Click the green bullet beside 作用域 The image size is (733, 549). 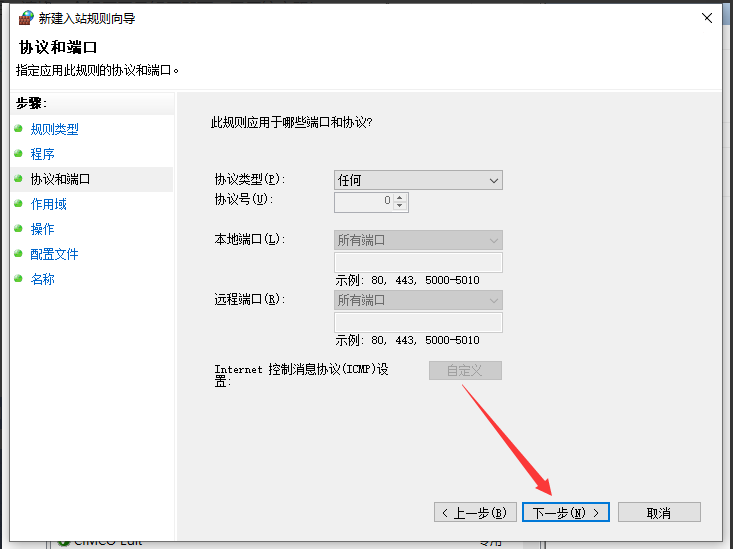point(18,203)
